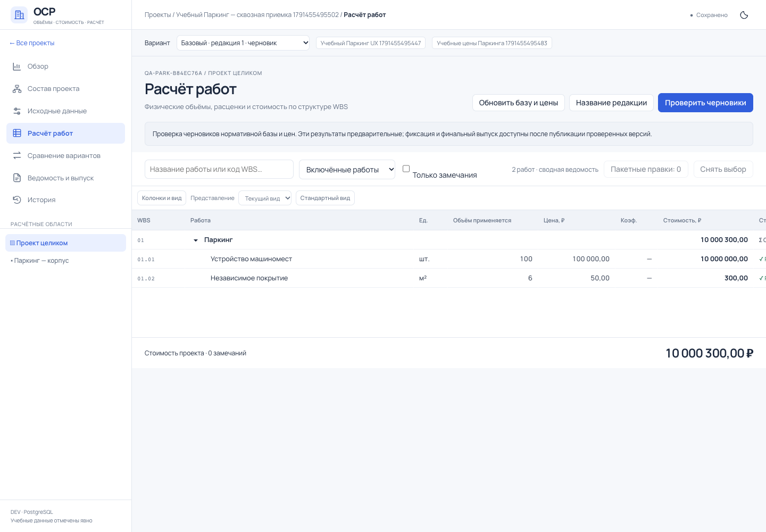Image resolution: width=766 pixels, height=532 pixels.
Task: Open the История section
Action: pyautogui.click(x=65, y=200)
